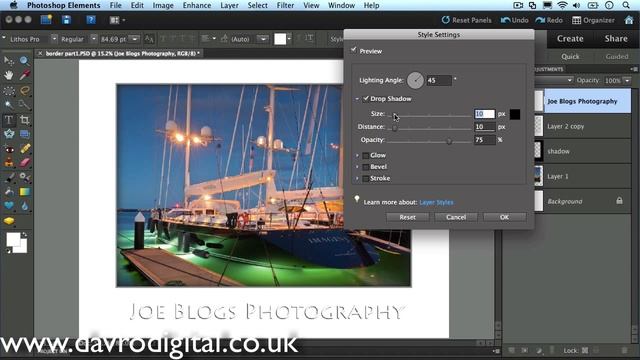Select the Blur tool

pos(24,206)
